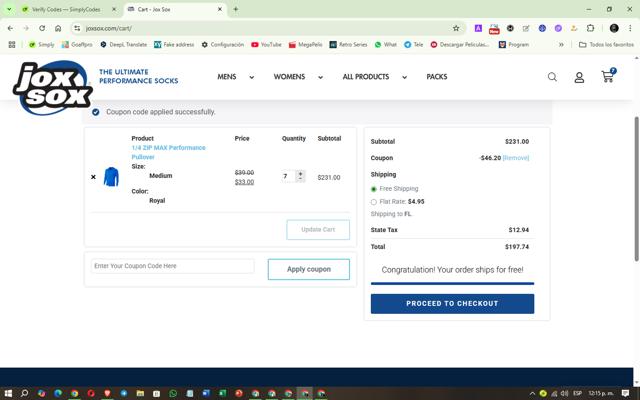Open the notification center icon
Viewport: 640px width, 400px height.
tap(625, 393)
